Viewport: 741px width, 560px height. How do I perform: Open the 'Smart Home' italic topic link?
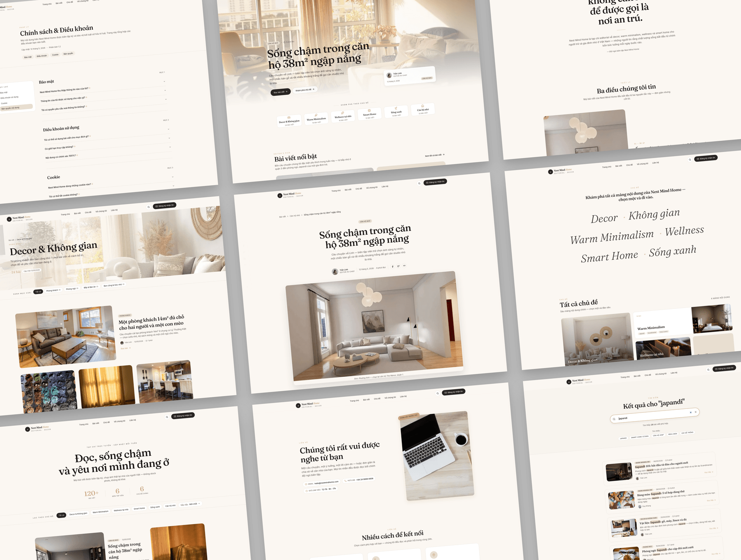pyautogui.click(x=609, y=257)
